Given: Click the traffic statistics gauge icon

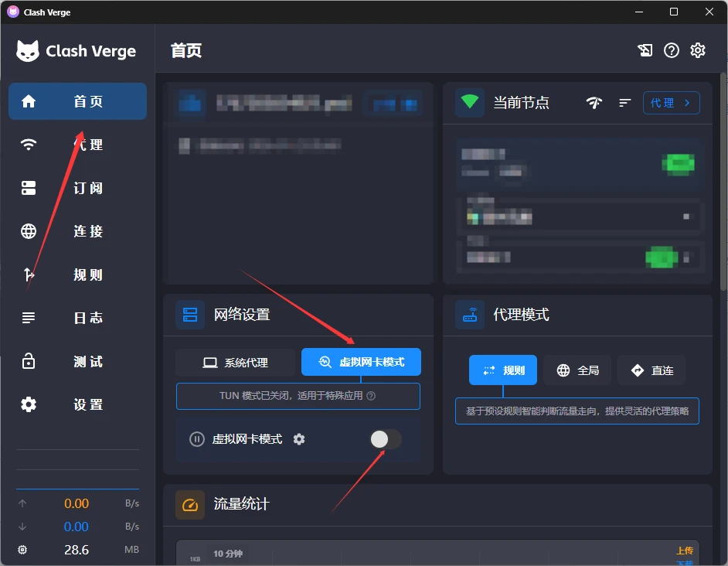Looking at the screenshot, I should (190, 504).
